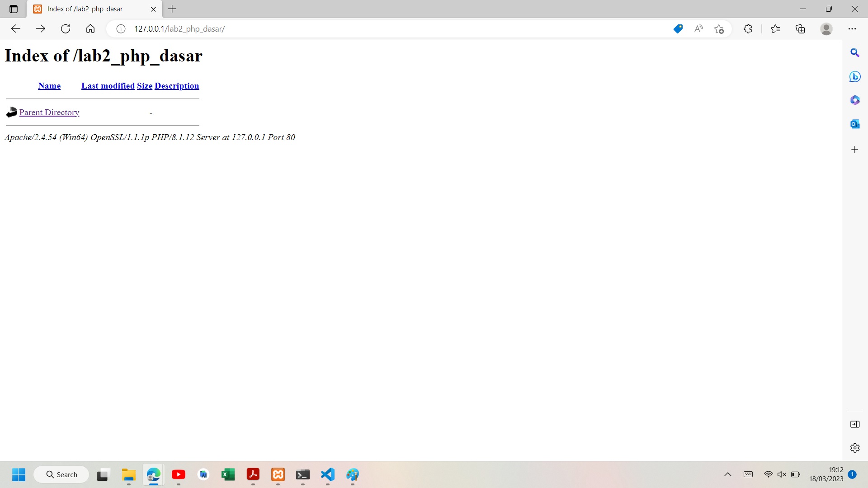Expand hidden system tray icons
868x488 pixels.
pos(728,474)
